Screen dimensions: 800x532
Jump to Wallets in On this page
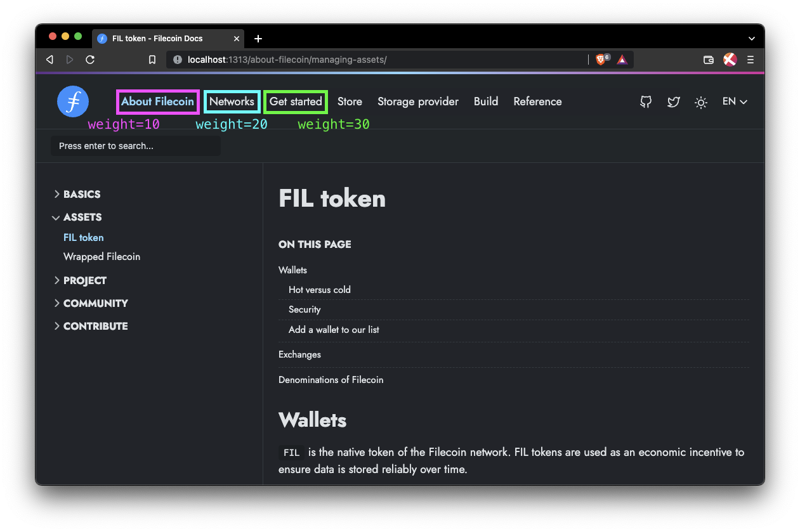click(x=292, y=270)
